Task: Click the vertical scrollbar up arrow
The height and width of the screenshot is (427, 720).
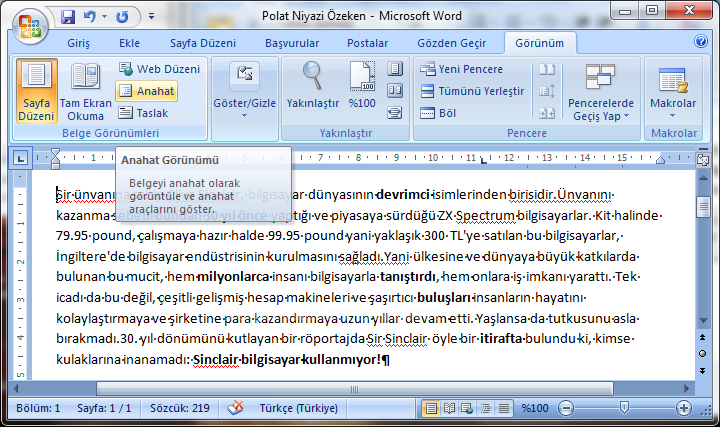Action: pos(703,177)
